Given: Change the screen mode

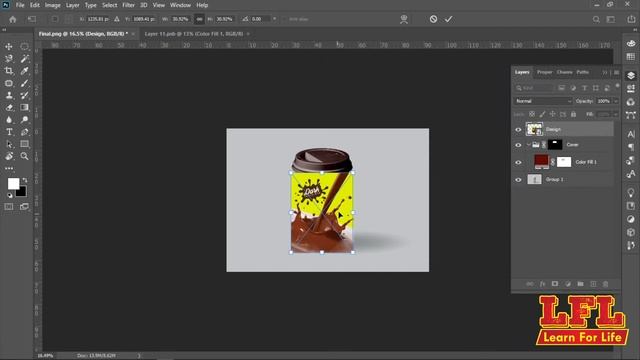Looking at the screenshot, I should [x=24, y=207].
